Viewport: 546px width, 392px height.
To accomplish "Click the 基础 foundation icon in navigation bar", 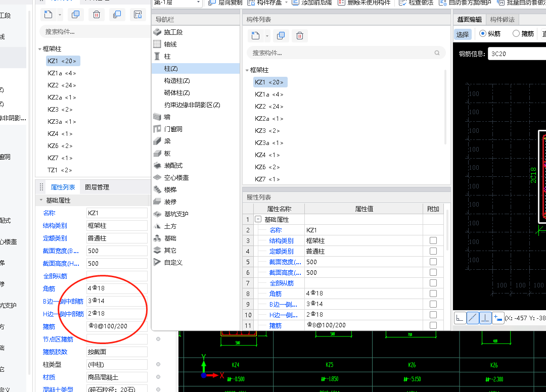I will (x=157, y=238).
